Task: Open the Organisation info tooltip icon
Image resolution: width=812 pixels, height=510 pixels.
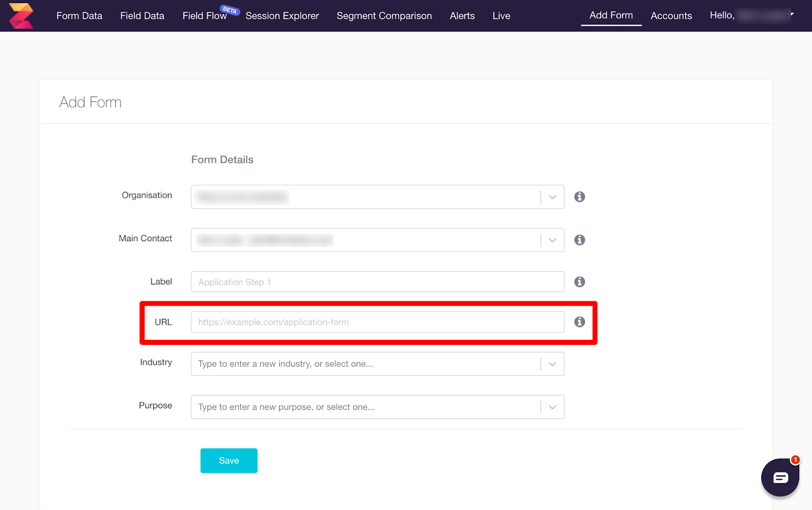Action: click(580, 197)
